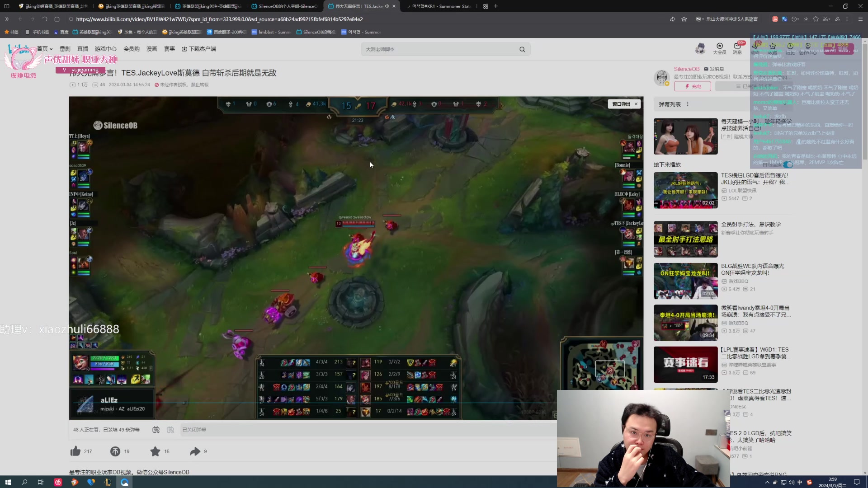Open the TES横扫LGD赛后语音 video thumbnail

tap(685, 190)
